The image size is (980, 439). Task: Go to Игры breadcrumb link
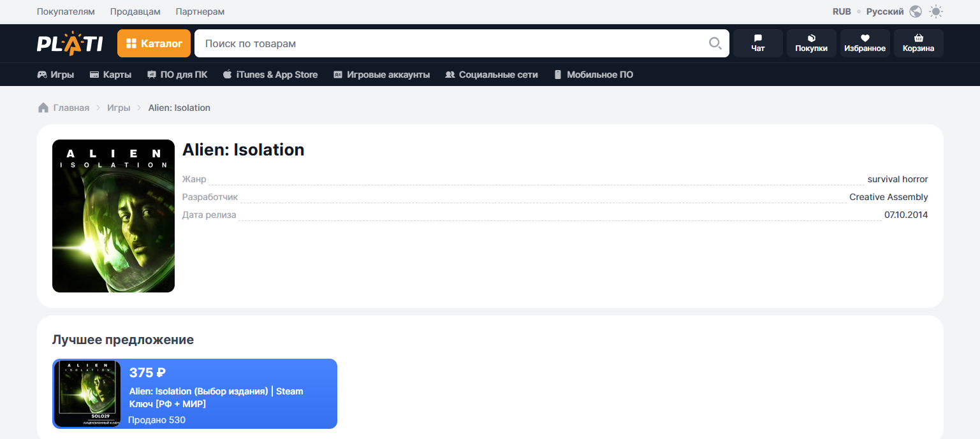119,108
